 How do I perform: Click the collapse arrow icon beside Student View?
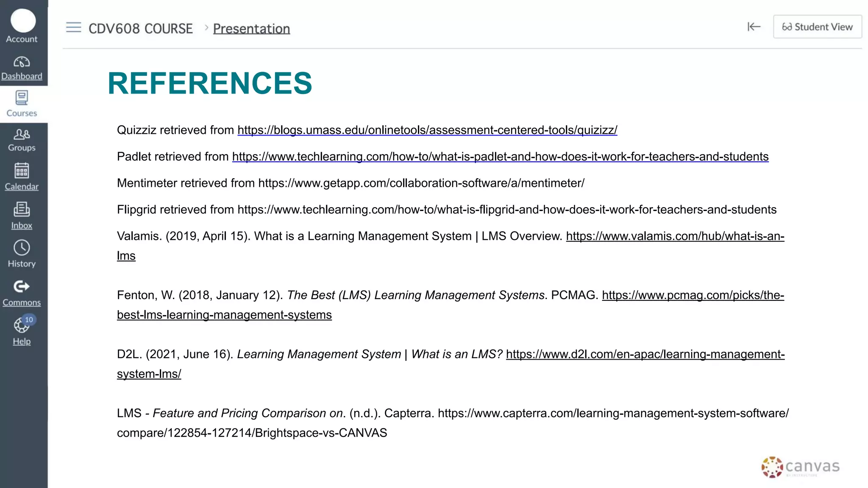click(x=754, y=27)
